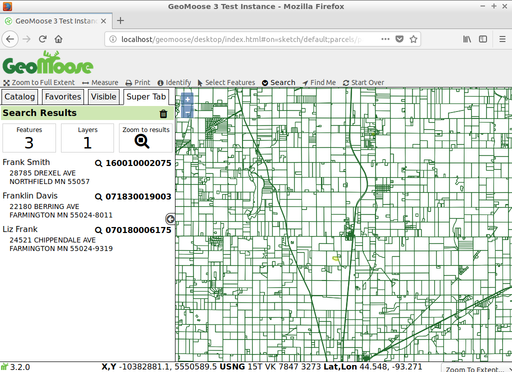This screenshot has height=372, width=512.
Task: Switch to the Super Tab
Action: 146,97
